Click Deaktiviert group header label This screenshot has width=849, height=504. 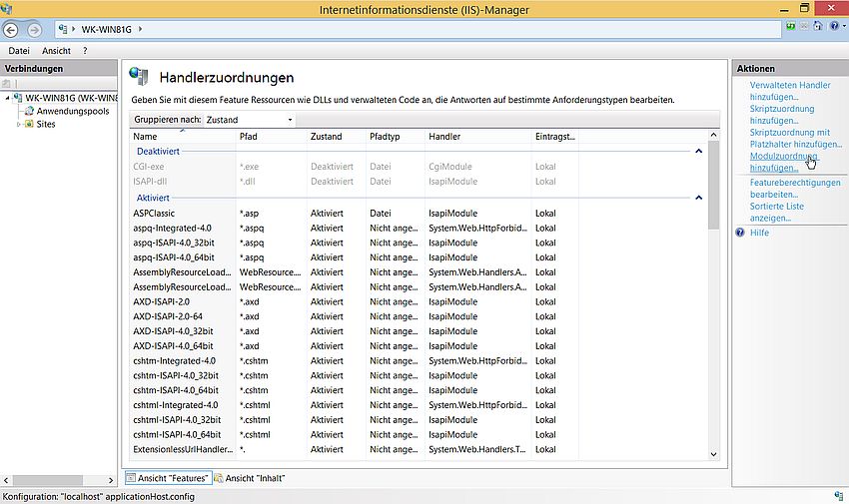[158, 152]
